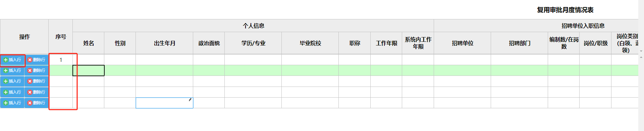Click the 政治面貌 column header
644x131 pixels.
pos(209,43)
